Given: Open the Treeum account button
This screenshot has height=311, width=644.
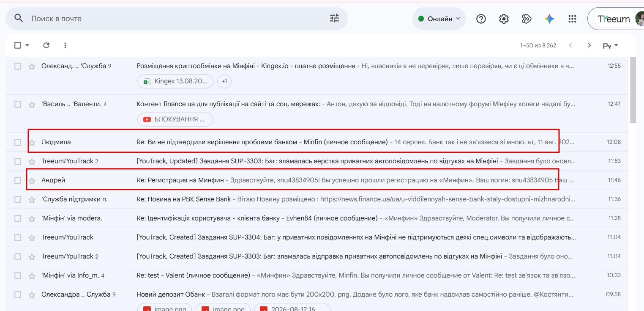Looking at the screenshot, I should tap(616, 19).
